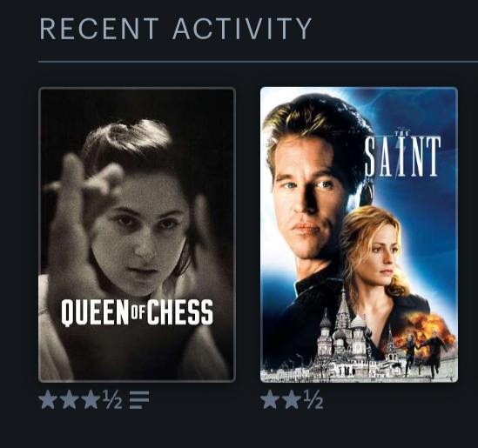Click the Queen of Chess title text on poster
The width and height of the screenshot is (478, 448).
click(137, 312)
